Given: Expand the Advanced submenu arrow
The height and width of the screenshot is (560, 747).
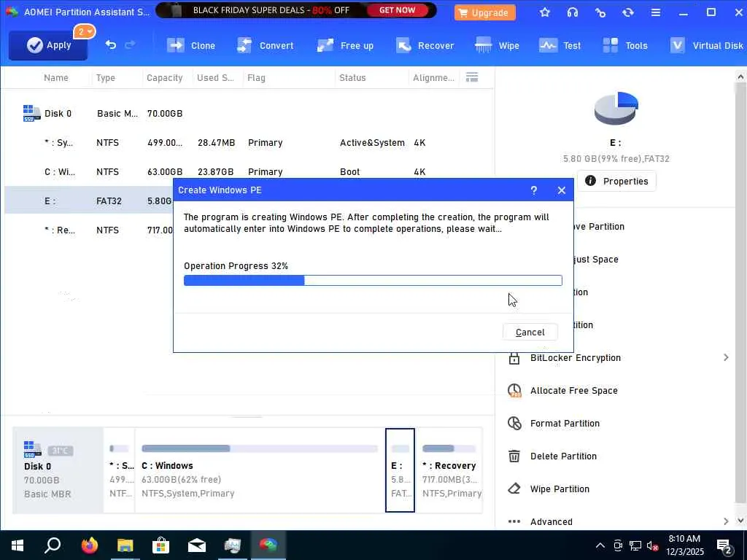Looking at the screenshot, I should coord(726,521).
